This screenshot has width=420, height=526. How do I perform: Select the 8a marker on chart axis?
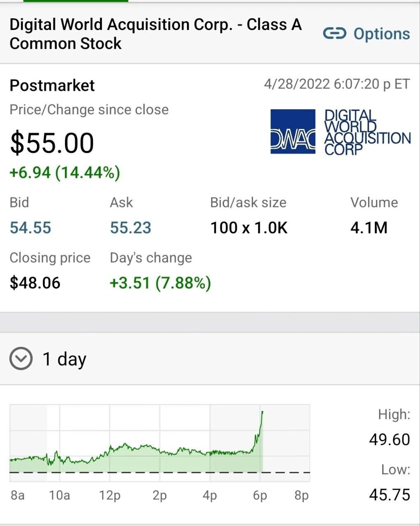pyautogui.click(x=18, y=495)
